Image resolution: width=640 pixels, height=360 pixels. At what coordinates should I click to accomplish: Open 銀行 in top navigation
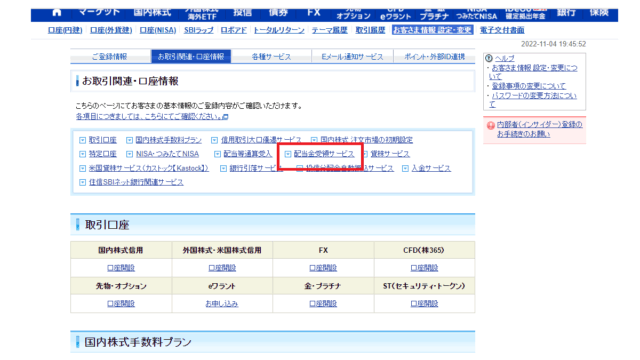tap(566, 12)
